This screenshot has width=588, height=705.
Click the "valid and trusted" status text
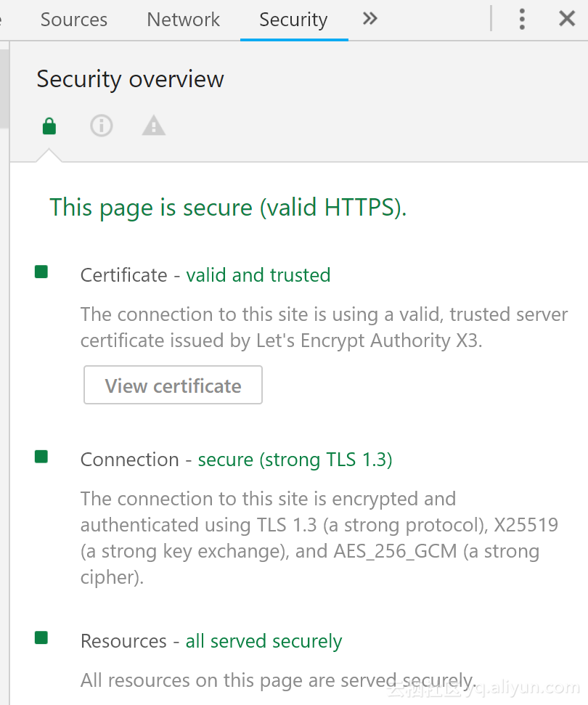[x=258, y=275]
